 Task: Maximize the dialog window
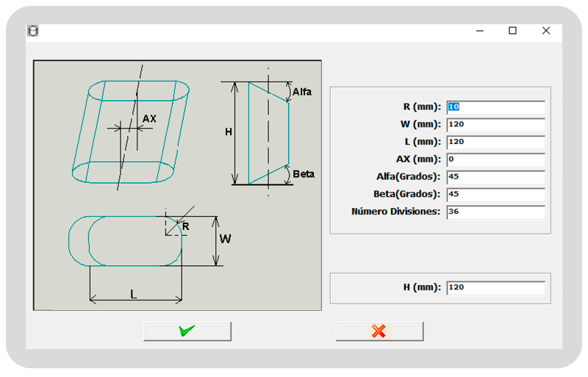[x=512, y=31]
